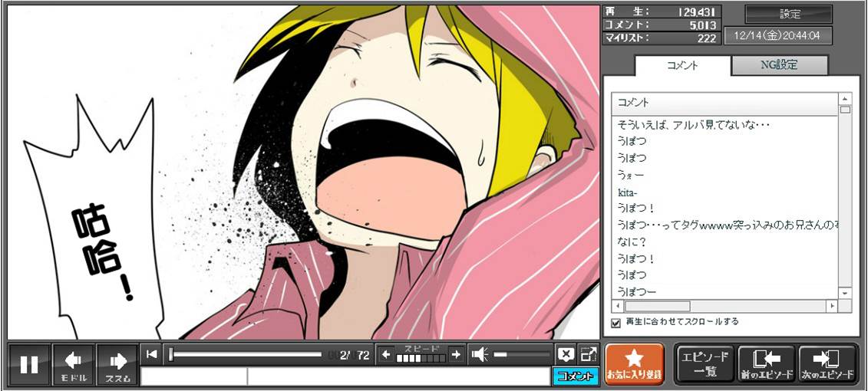The image size is (868, 391).
Task: Click the モドル back arrow button
Action: click(x=74, y=365)
